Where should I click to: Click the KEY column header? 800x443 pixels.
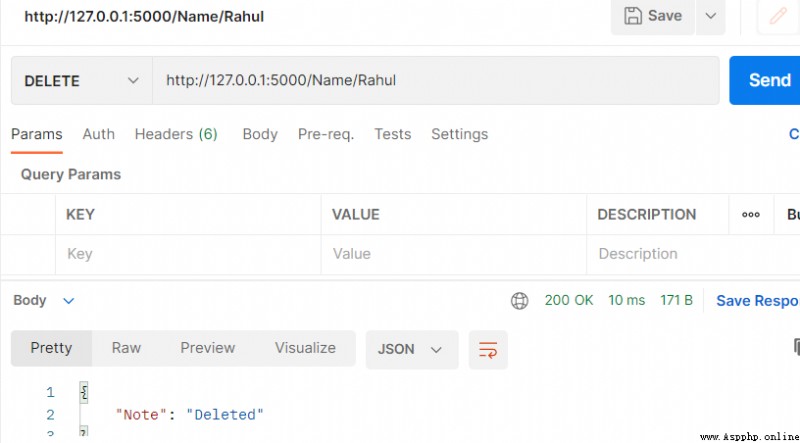click(x=80, y=215)
